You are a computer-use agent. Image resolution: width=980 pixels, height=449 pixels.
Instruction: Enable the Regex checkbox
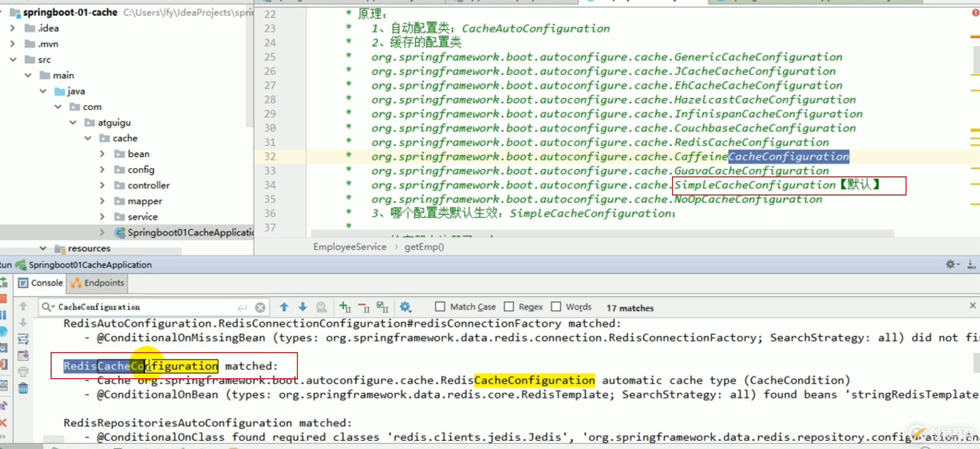point(509,307)
